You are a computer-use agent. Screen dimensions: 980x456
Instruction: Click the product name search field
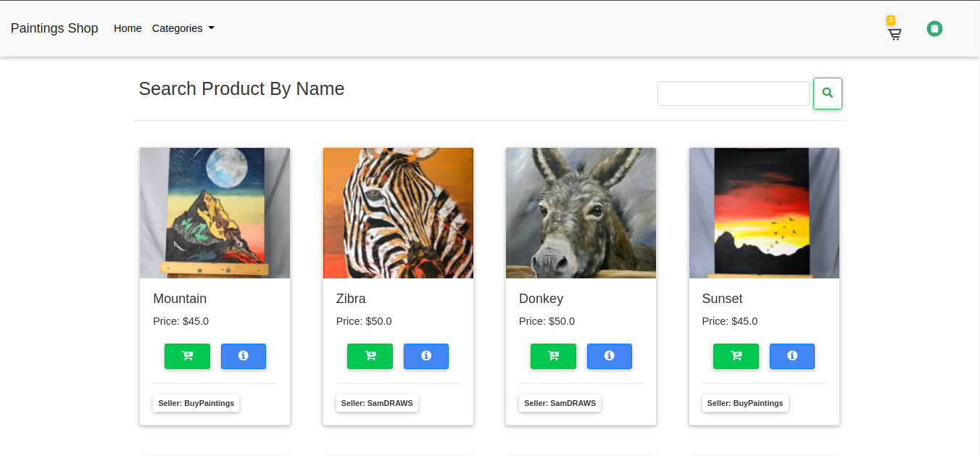(733, 94)
